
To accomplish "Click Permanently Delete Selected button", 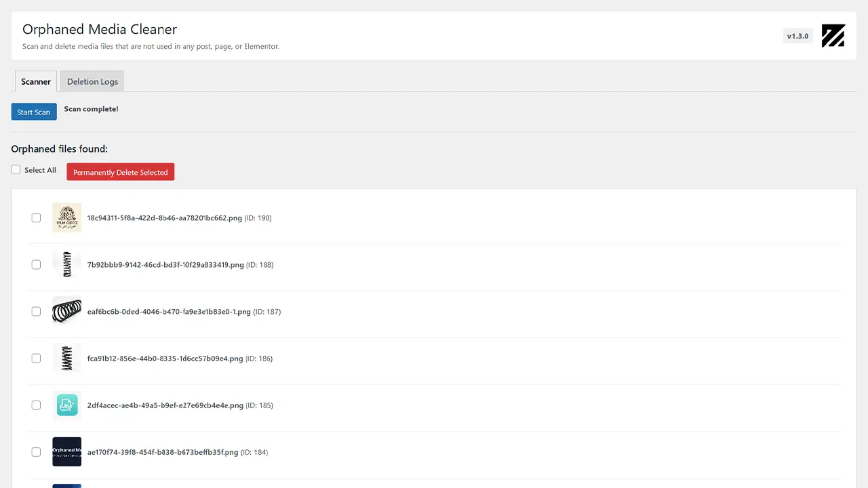I will (x=120, y=172).
